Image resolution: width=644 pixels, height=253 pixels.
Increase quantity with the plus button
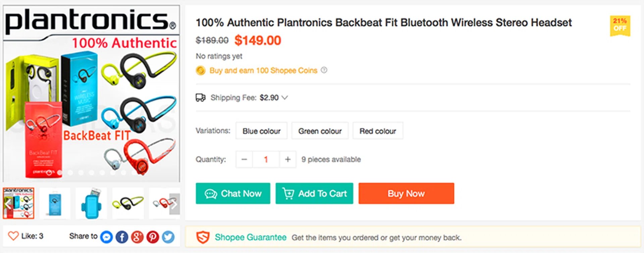point(287,159)
